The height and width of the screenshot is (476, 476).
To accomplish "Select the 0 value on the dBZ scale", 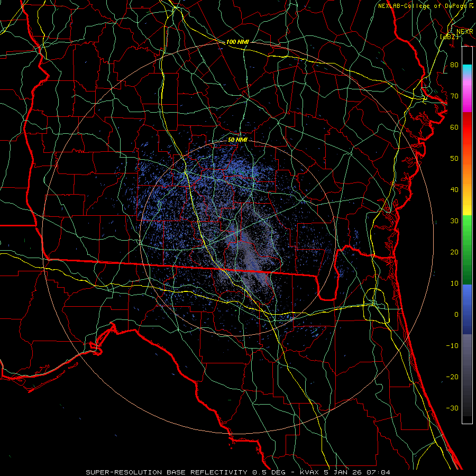I will pyautogui.click(x=456, y=315).
